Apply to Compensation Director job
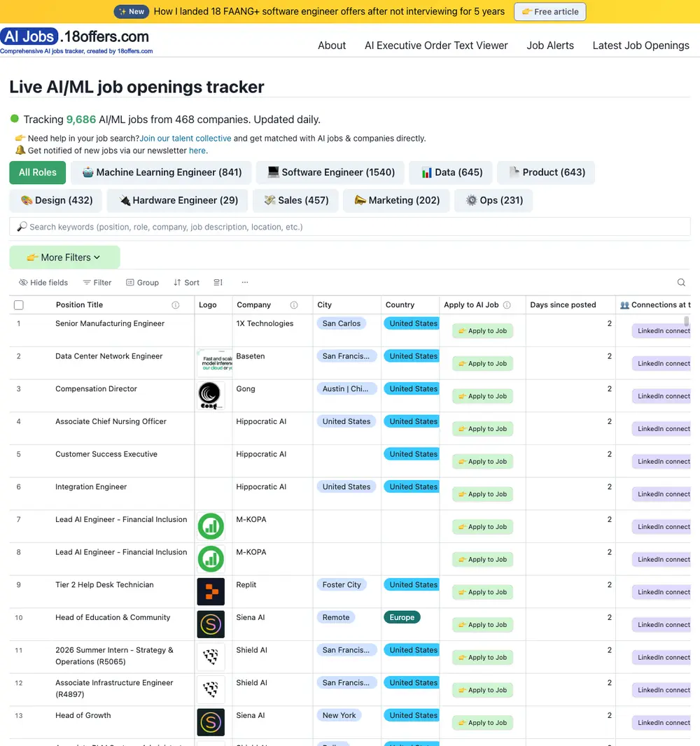This screenshot has width=700, height=746. [482, 396]
